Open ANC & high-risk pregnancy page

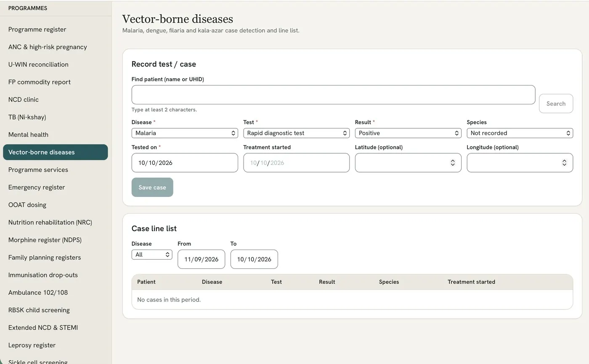(x=55, y=47)
